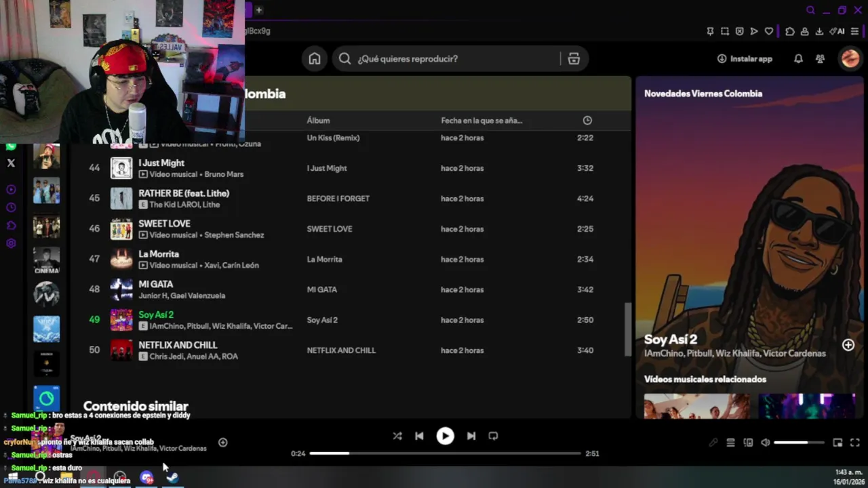Open the browser AI assistant icon

pos(837,31)
